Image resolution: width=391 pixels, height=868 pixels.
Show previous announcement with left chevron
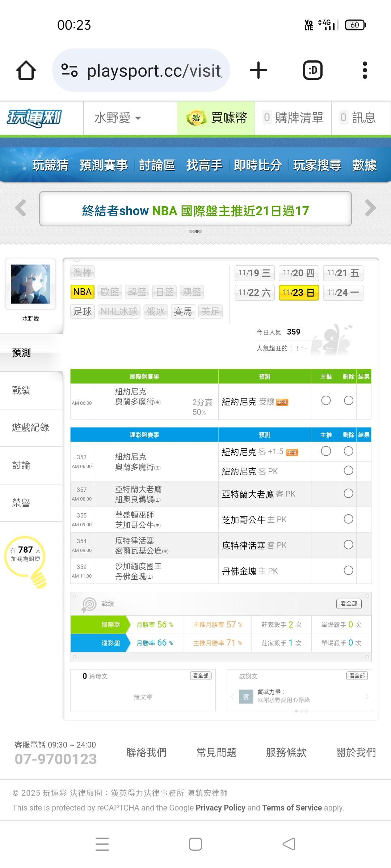pyautogui.click(x=21, y=208)
